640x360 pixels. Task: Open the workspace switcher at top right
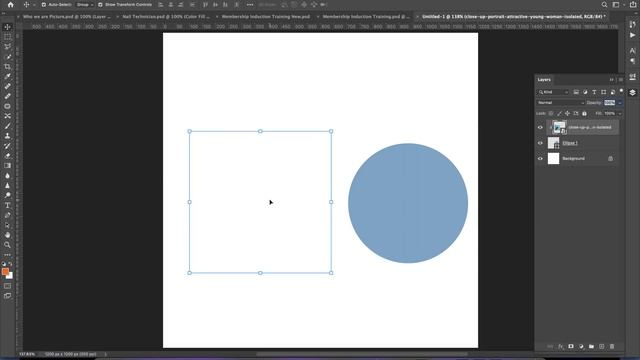pos(616,5)
